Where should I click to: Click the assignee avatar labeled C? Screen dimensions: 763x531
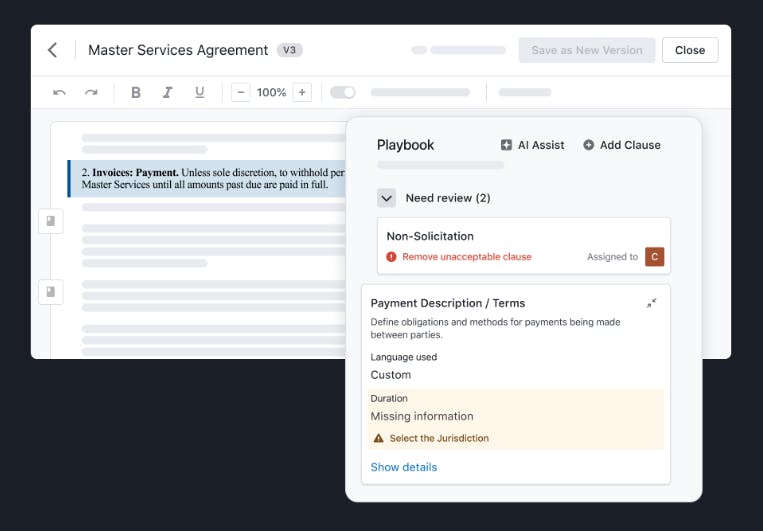655,257
